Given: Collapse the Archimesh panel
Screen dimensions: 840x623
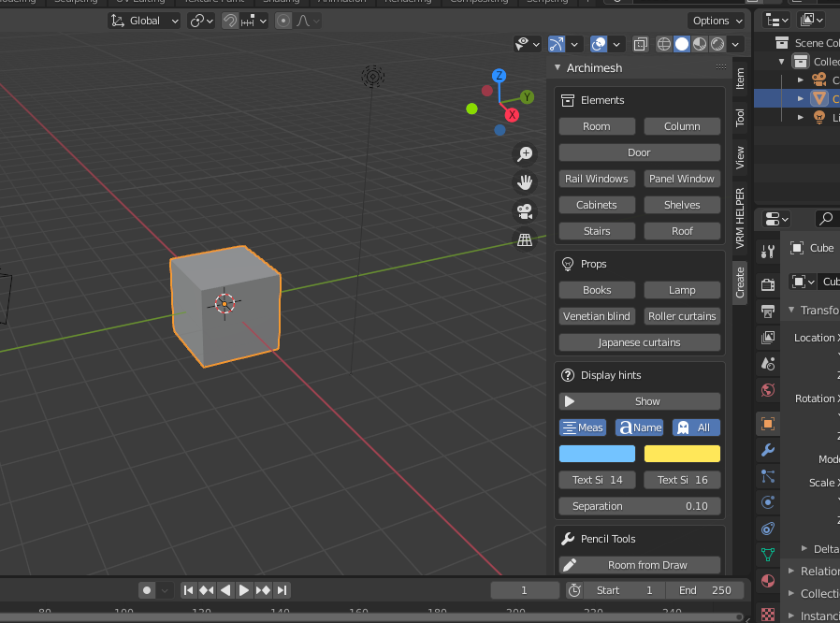Looking at the screenshot, I should pos(558,67).
